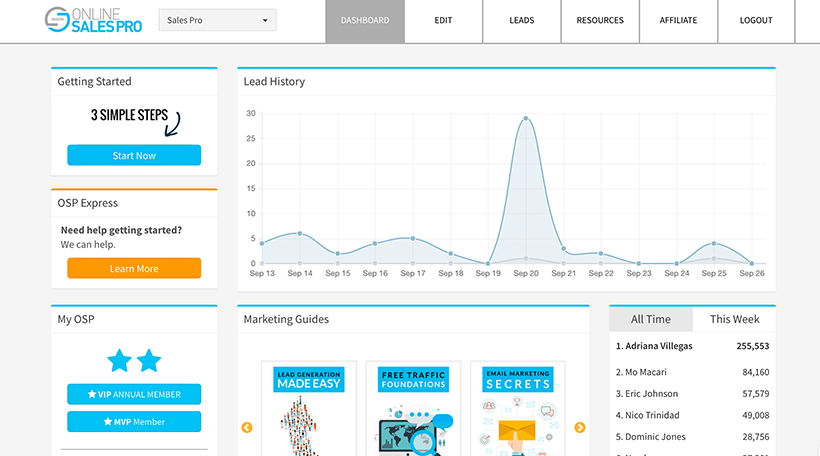Switch leaderboard to This Week tab
The image size is (820, 456).
click(734, 319)
